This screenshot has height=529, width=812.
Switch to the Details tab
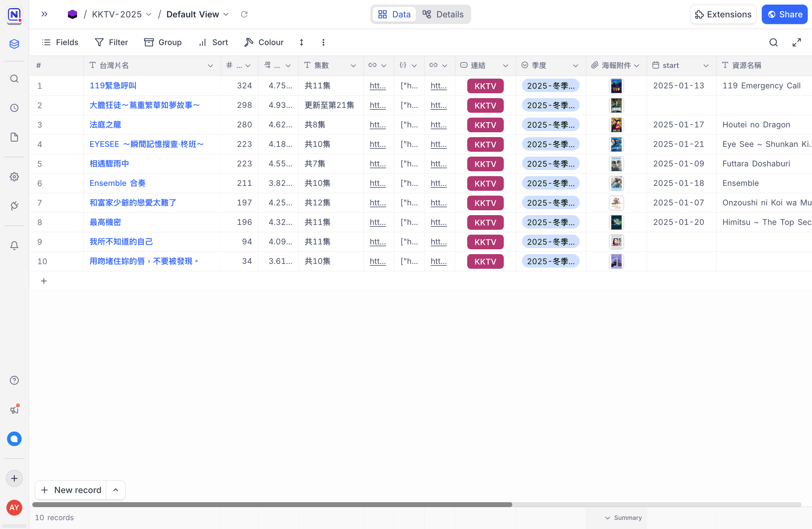coord(443,14)
